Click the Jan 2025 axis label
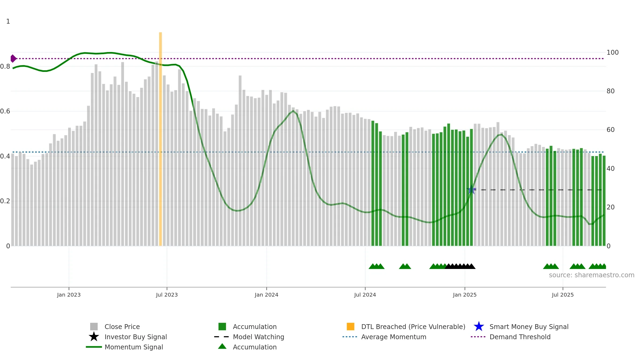The width and height of the screenshot is (644, 362). (x=465, y=295)
